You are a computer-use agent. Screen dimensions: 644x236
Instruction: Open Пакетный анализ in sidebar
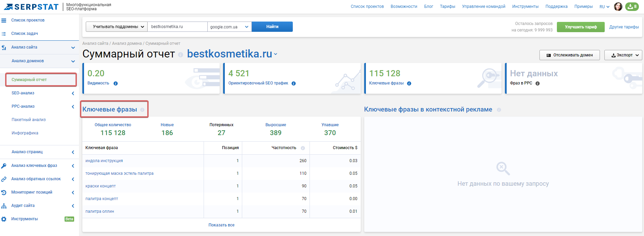pyautogui.click(x=29, y=120)
